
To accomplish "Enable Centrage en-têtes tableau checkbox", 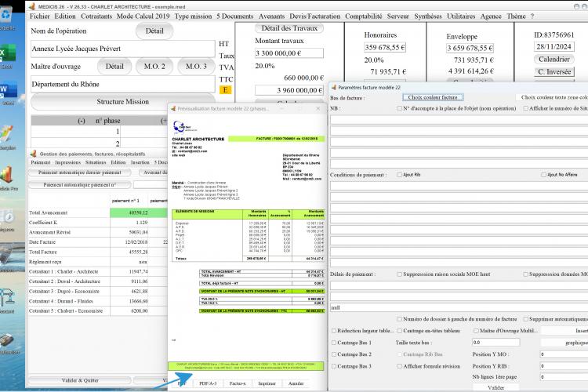I will click(399, 331).
